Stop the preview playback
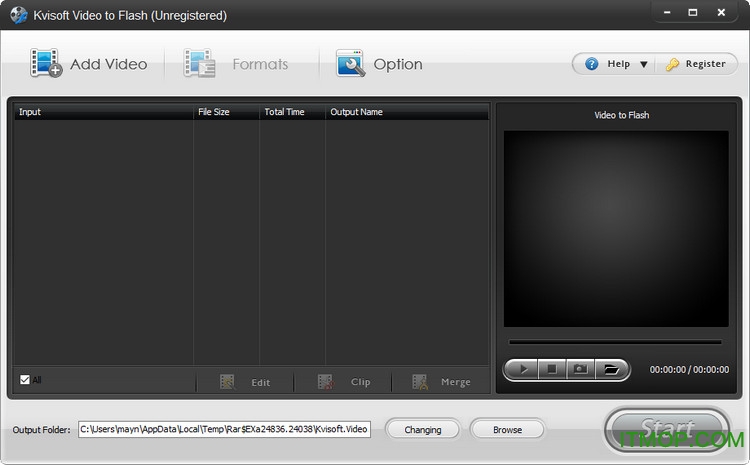The width and height of the screenshot is (750, 465). pyautogui.click(x=552, y=369)
